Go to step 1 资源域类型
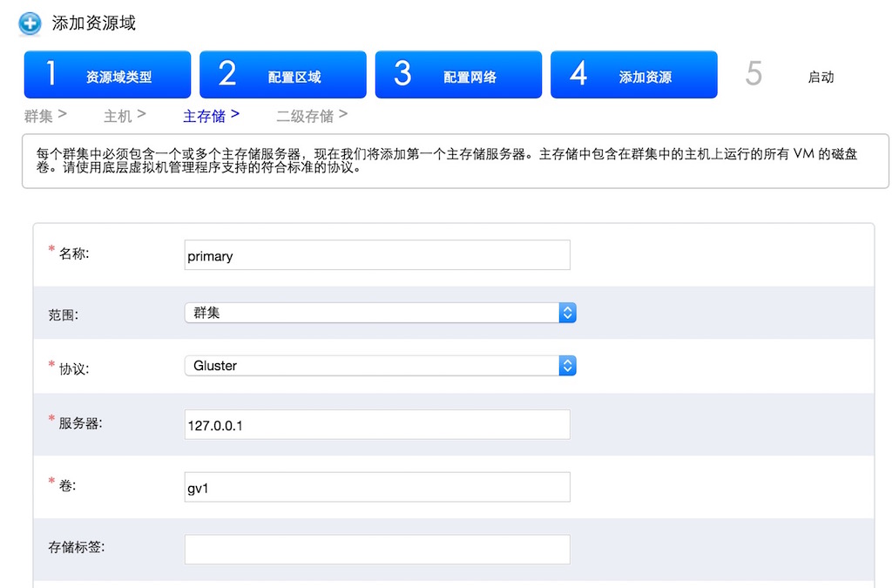The height and width of the screenshot is (588, 892). (x=107, y=75)
